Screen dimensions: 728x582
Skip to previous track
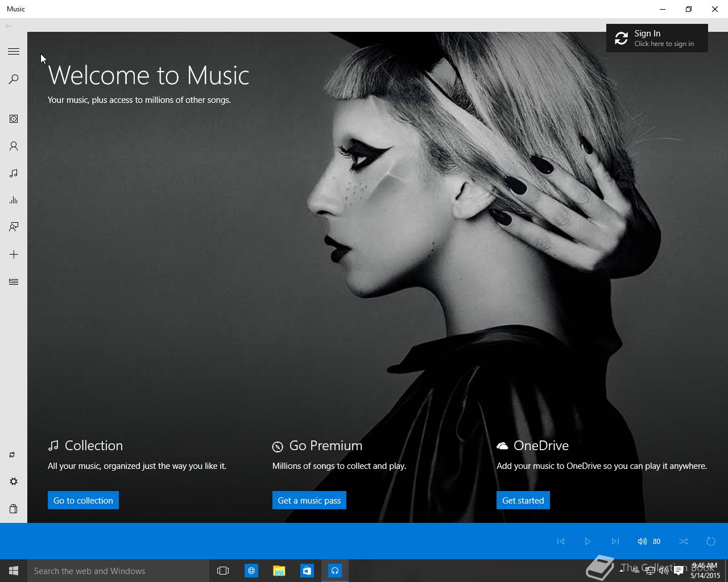pyautogui.click(x=561, y=541)
